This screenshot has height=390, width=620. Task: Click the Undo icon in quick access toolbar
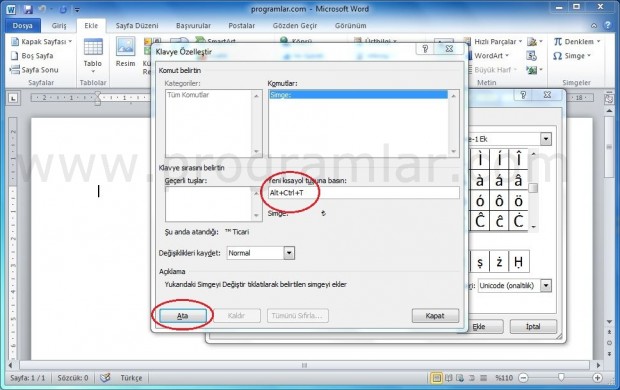[43, 9]
